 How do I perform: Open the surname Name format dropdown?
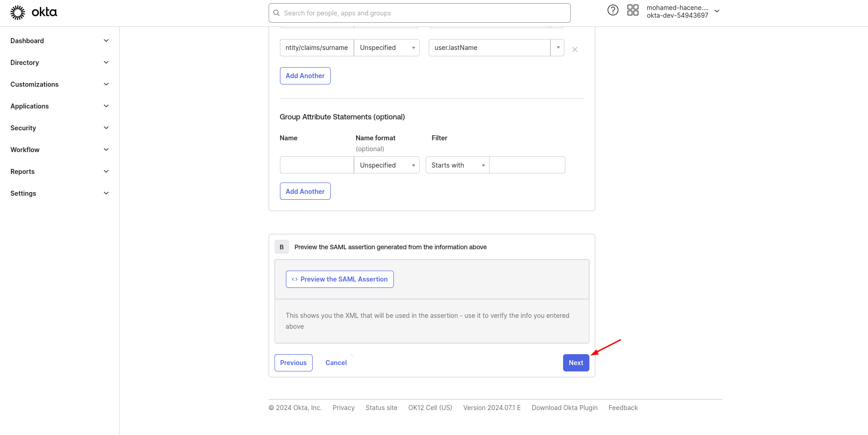coord(387,48)
